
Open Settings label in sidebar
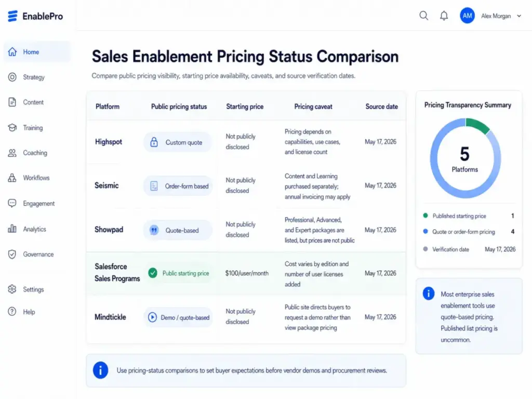tap(34, 289)
